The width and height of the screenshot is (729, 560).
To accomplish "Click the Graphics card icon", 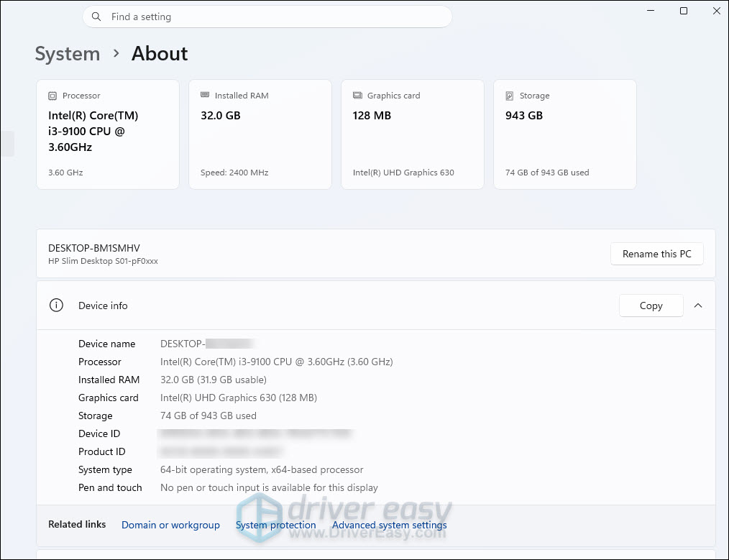I will point(357,96).
